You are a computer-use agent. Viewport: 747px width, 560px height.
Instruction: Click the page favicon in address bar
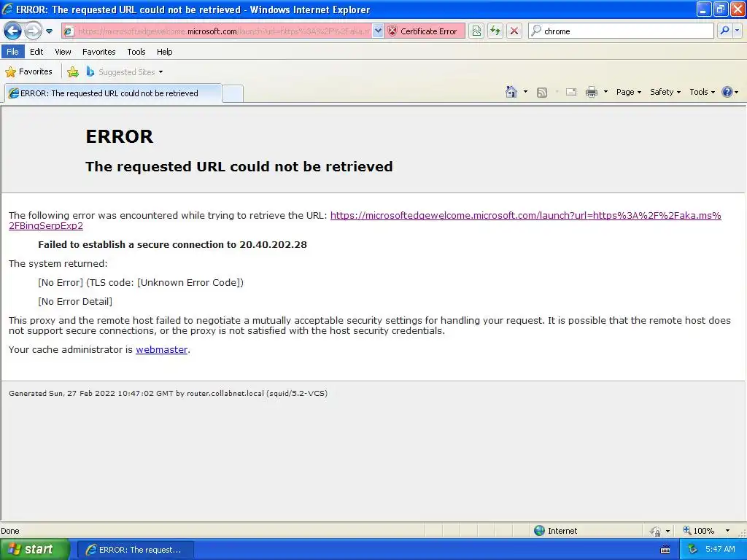(69, 31)
